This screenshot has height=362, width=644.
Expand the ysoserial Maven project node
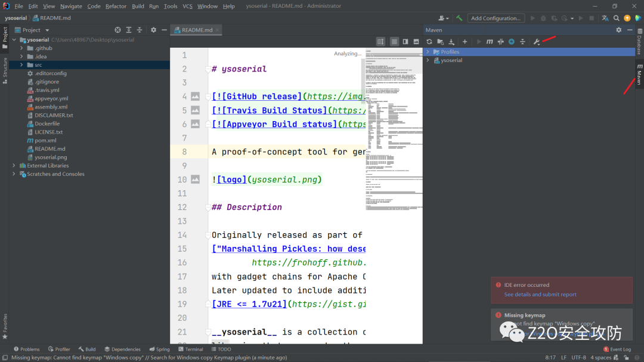428,60
